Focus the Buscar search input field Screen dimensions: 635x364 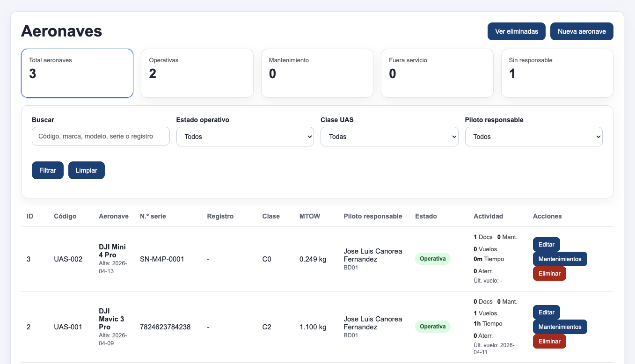(x=101, y=136)
